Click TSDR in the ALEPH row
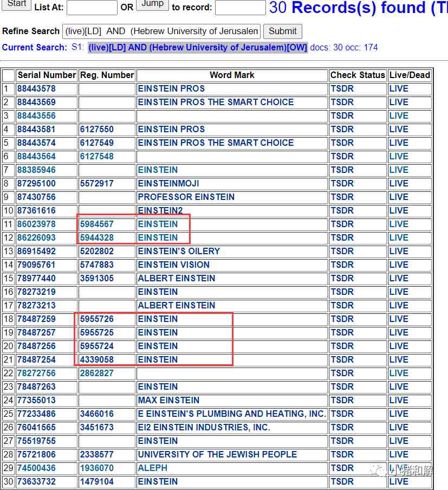 (342, 468)
